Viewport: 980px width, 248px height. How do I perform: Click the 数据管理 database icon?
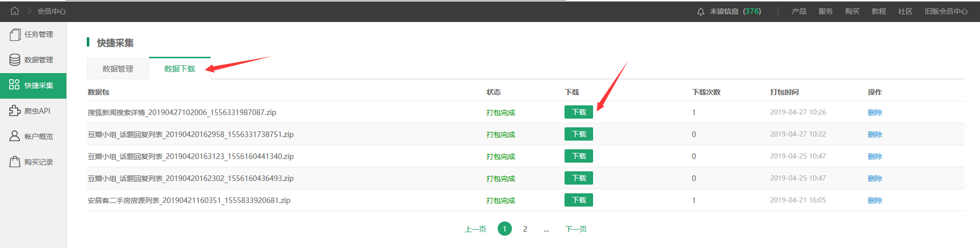click(x=15, y=60)
